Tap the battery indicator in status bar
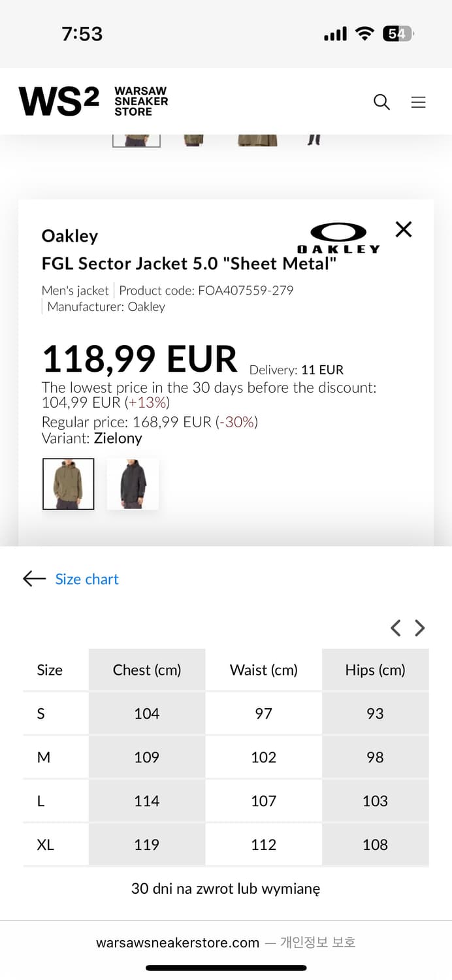The image size is (452, 980). tap(398, 34)
